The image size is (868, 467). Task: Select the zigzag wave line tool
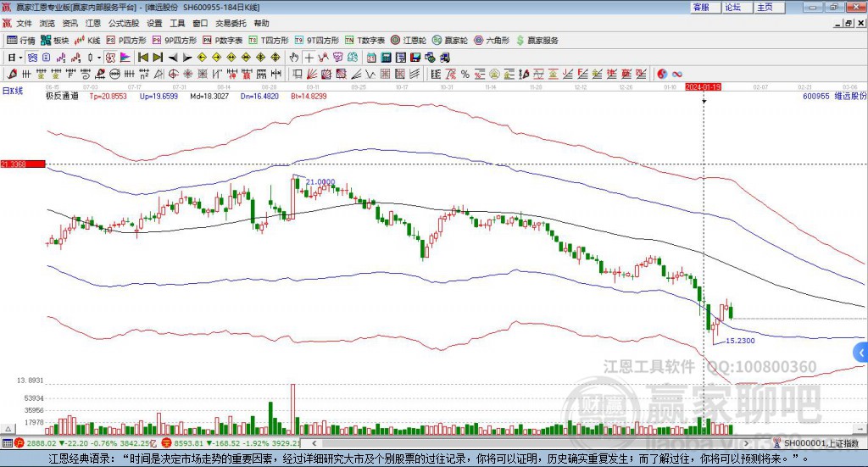370,74
